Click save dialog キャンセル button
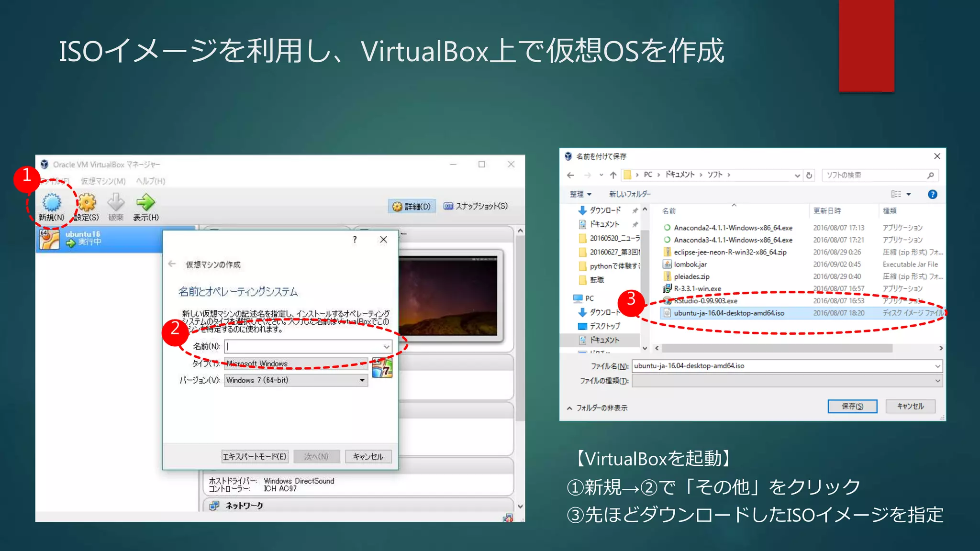Image resolution: width=980 pixels, height=551 pixels. click(910, 406)
